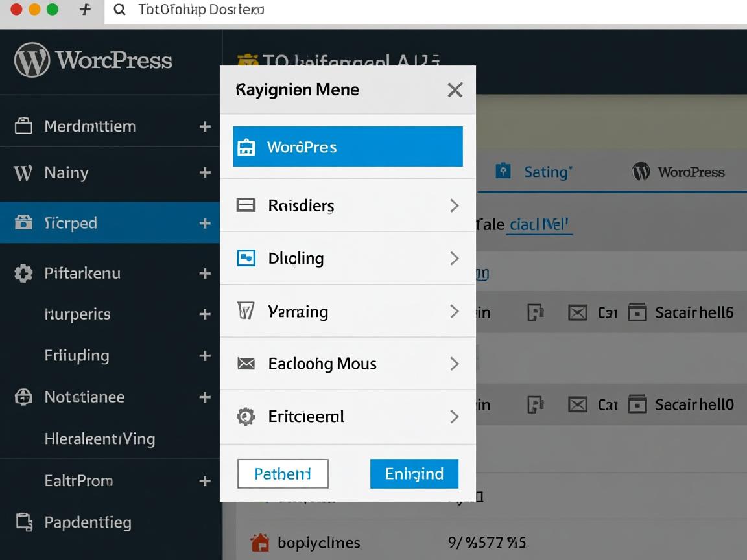Expand the Nainy sidebar section plus sign

[x=205, y=172]
